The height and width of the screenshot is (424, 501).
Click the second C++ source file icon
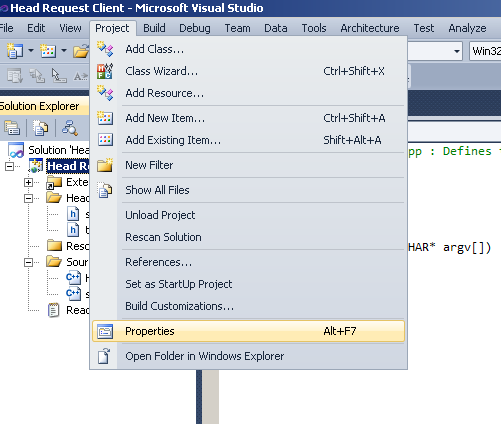(73, 294)
